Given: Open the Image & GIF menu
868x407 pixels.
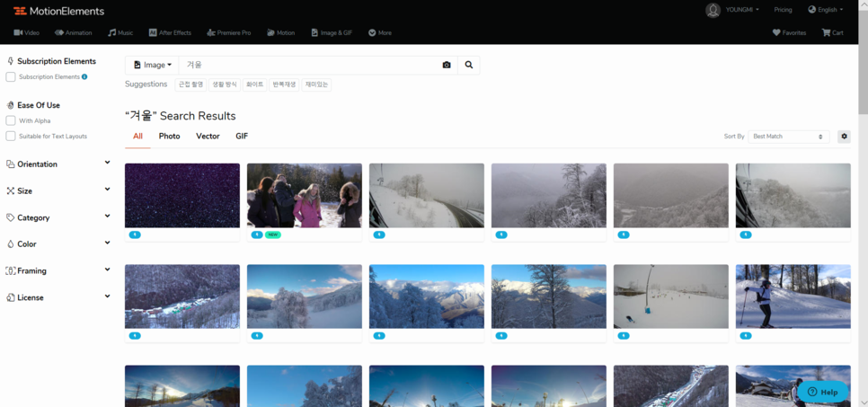Looking at the screenshot, I should tap(332, 32).
